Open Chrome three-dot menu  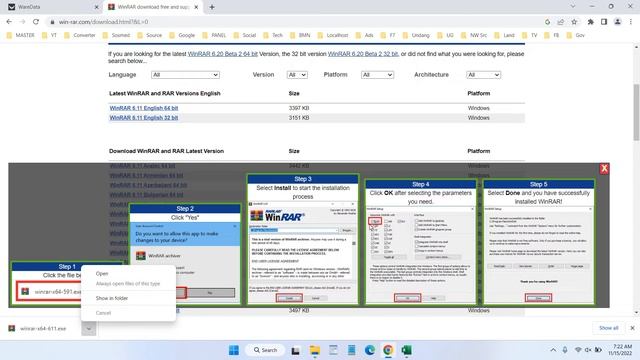(x=631, y=22)
